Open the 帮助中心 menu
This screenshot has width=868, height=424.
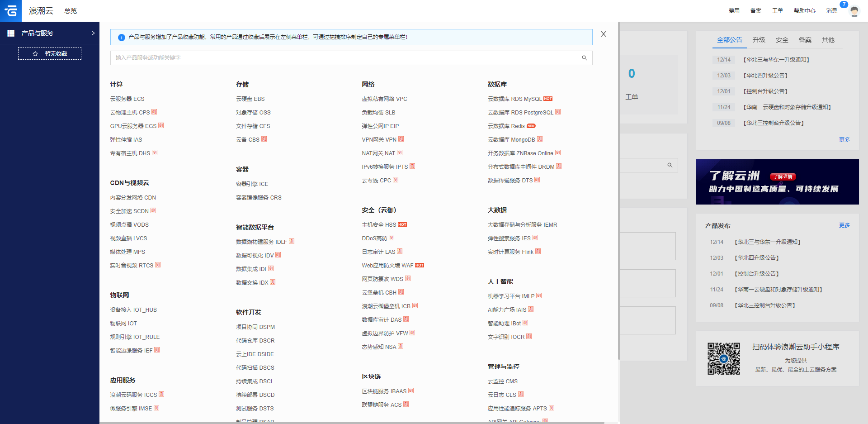coord(805,11)
